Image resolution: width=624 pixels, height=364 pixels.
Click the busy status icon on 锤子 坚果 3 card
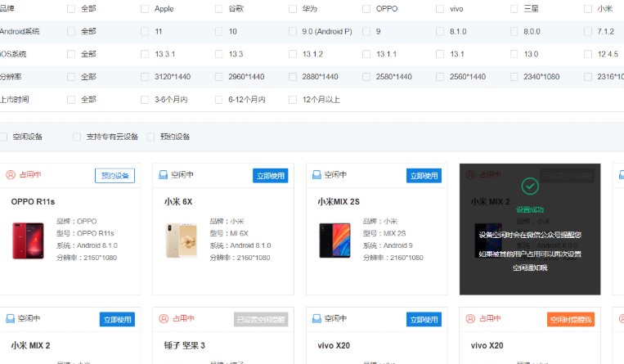pos(164,318)
